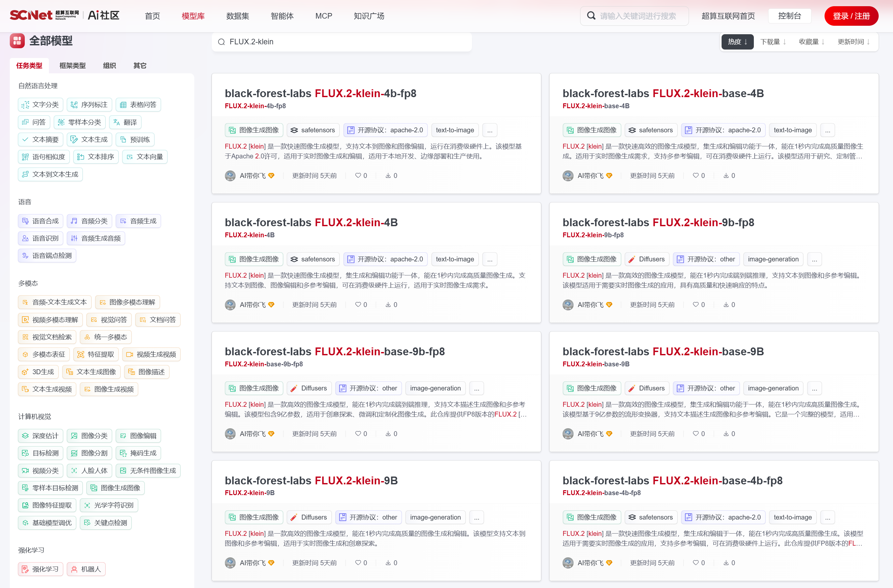Click download icon on FLUX.2-klein-base-9B card
Screen dimensions: 893x588
pyautogui.click(x=726, y=434)
